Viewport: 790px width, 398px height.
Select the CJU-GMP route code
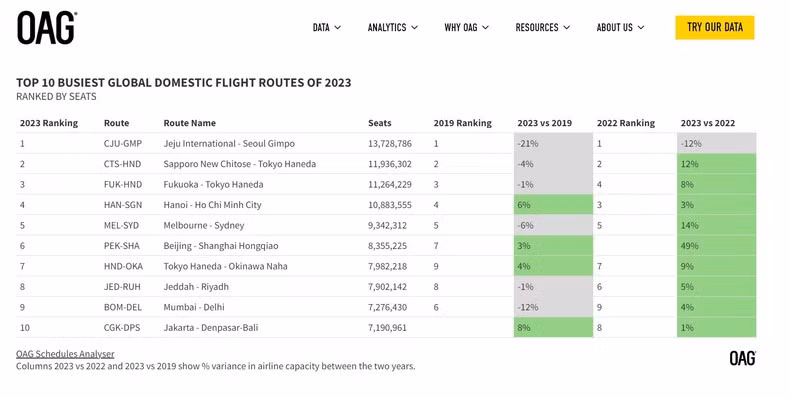coord(123,144)
